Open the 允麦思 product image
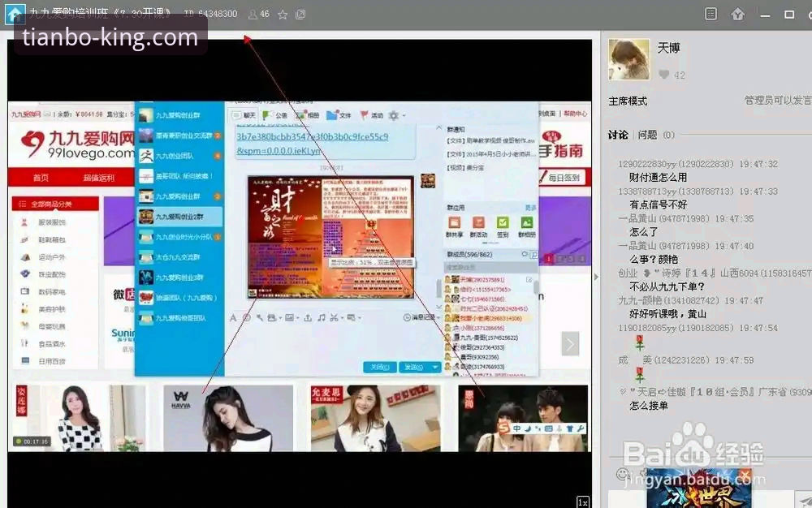This screenshot has height=508, width=812. point(375,418)
